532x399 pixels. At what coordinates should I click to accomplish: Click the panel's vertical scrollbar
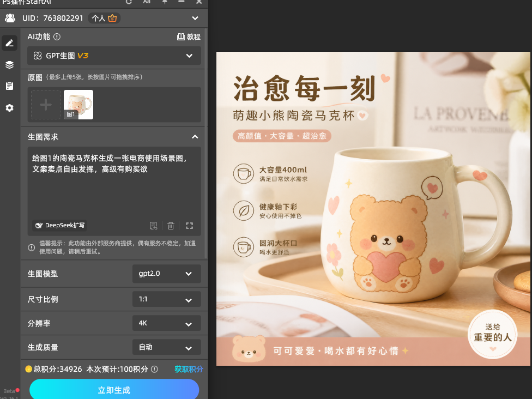tap(206, 142)
